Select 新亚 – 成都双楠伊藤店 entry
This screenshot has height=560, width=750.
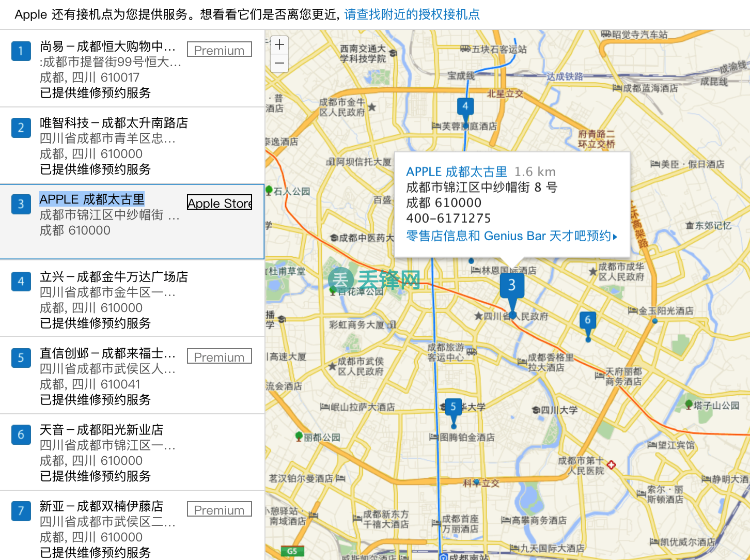pyautogui.click(x=132, y=526)
